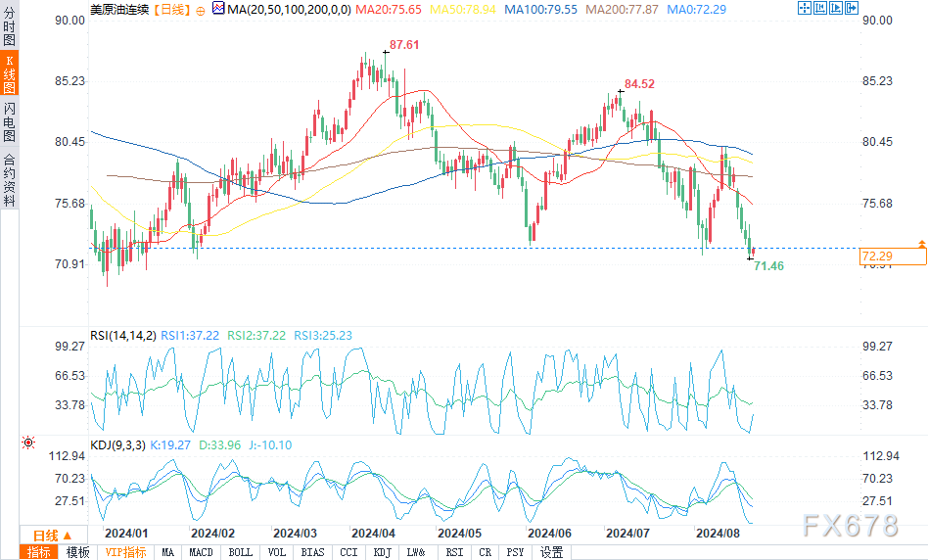The height and width of the screenshot is (560, 928).
Task: Click the 87.61 high price marker
Action: coord(404,45)
